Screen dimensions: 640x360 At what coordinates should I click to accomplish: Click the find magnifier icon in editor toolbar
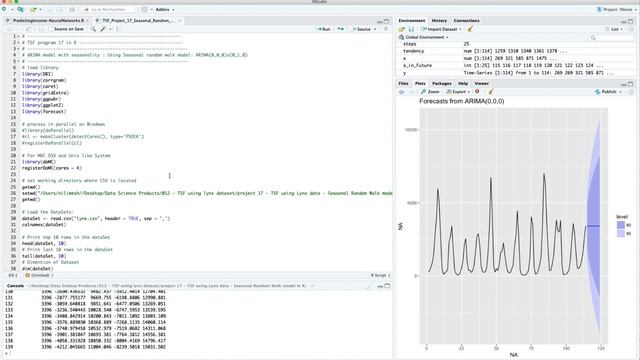(x=93, y=29)
